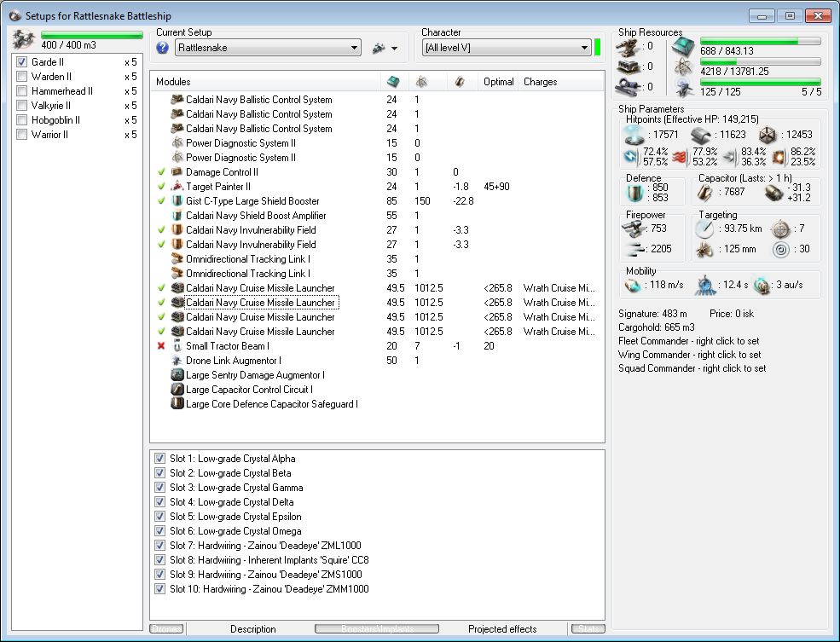Screen dimensions: 840x642
Task: Click the Defence shield icon
Action: (x=635, y=193)
